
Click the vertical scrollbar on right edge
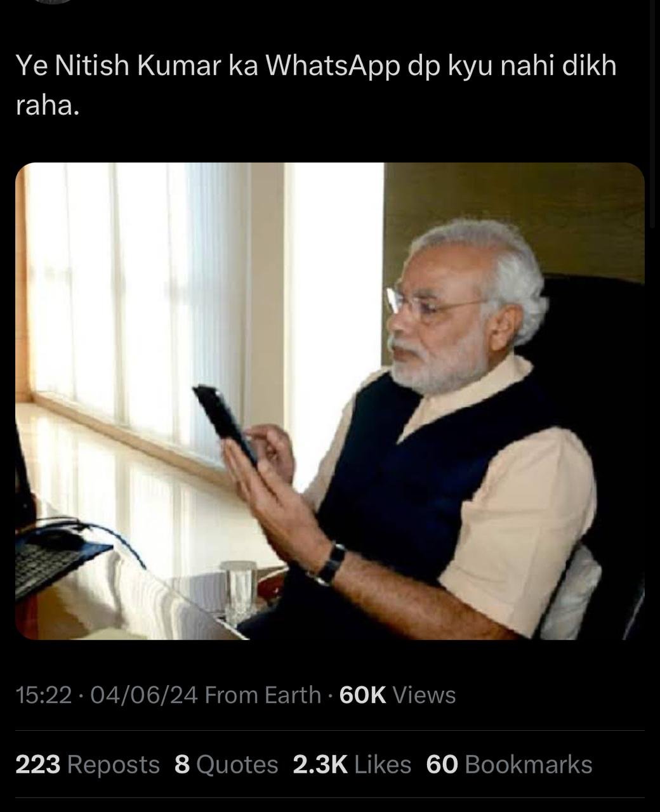(653, 114)
